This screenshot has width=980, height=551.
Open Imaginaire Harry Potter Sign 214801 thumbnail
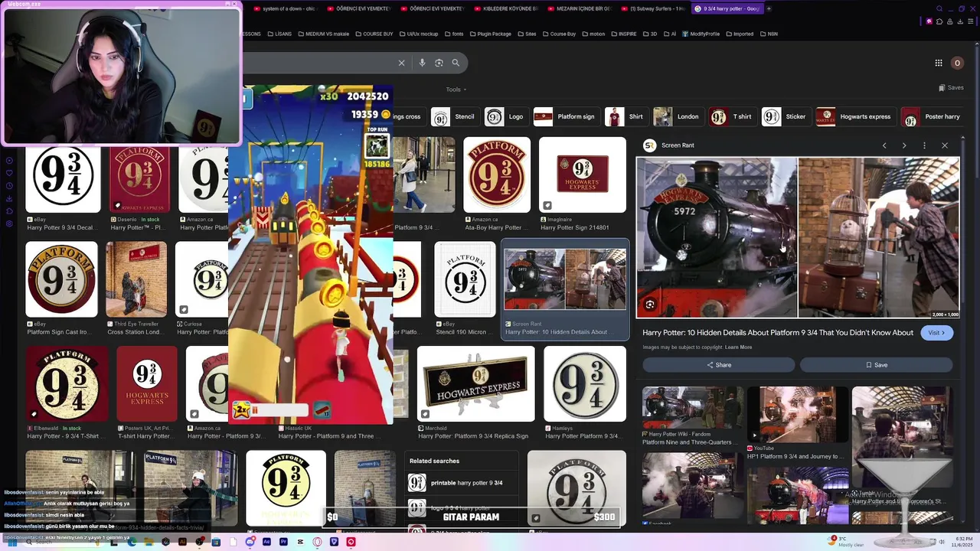tap(583, 174)
